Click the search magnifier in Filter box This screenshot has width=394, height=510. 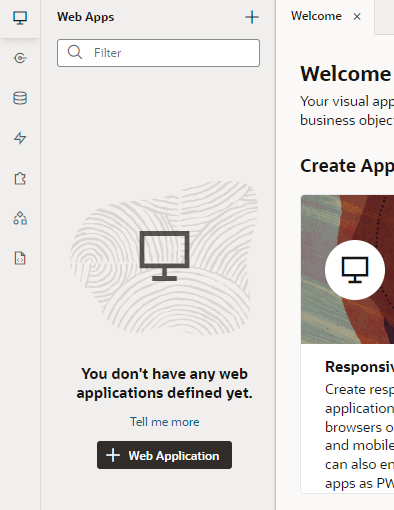click(75, 52)
